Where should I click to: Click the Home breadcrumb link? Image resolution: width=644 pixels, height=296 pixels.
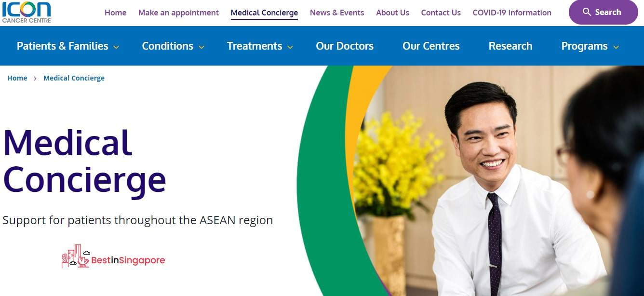click(x=17, y=78)
